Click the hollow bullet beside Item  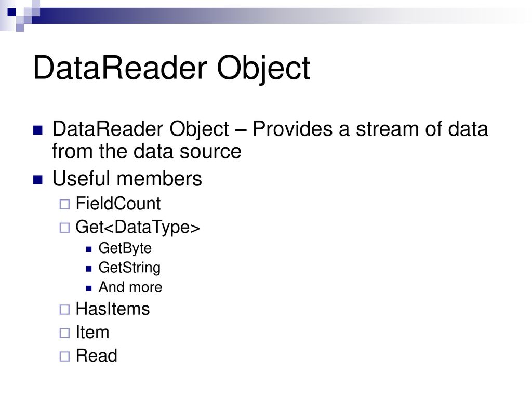(x=64, y=333)
